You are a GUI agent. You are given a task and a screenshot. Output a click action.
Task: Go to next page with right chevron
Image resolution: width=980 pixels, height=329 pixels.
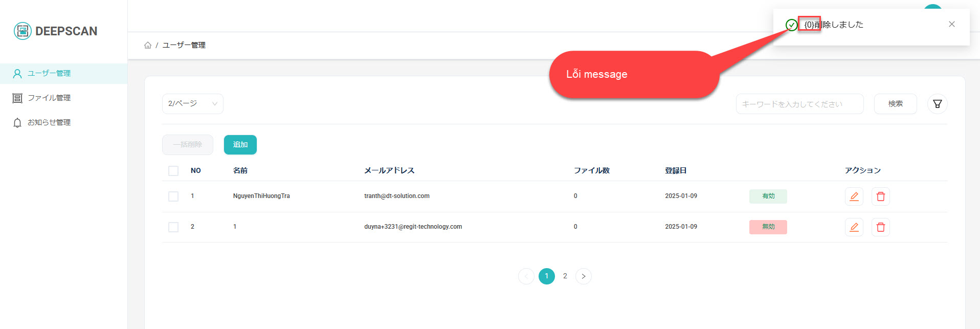pyautogui.click(x=583, y=276)
